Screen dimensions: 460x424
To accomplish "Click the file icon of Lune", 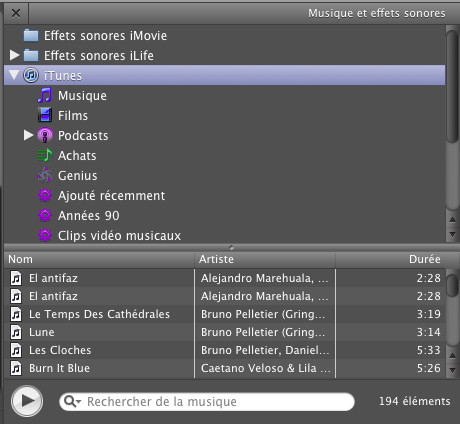I will [x=16, y=332].
